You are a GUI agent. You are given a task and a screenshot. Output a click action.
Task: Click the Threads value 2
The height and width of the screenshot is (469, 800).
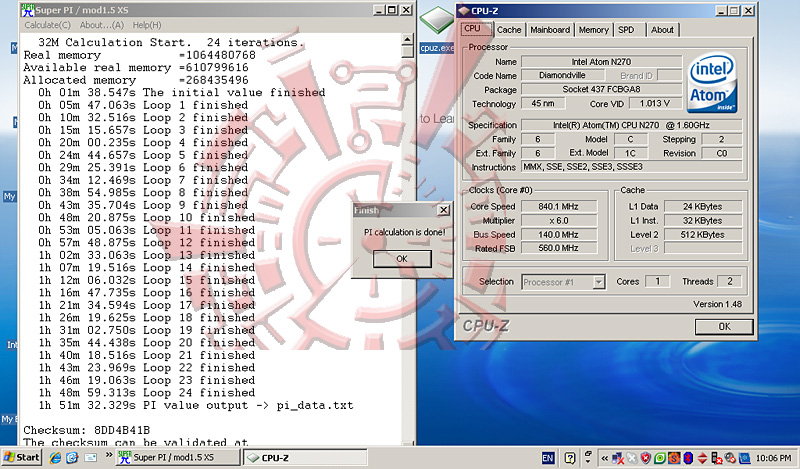730,281
